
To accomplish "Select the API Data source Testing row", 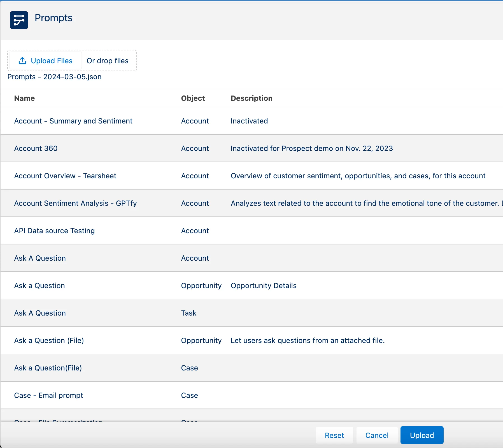I will (x=252, y=231).
